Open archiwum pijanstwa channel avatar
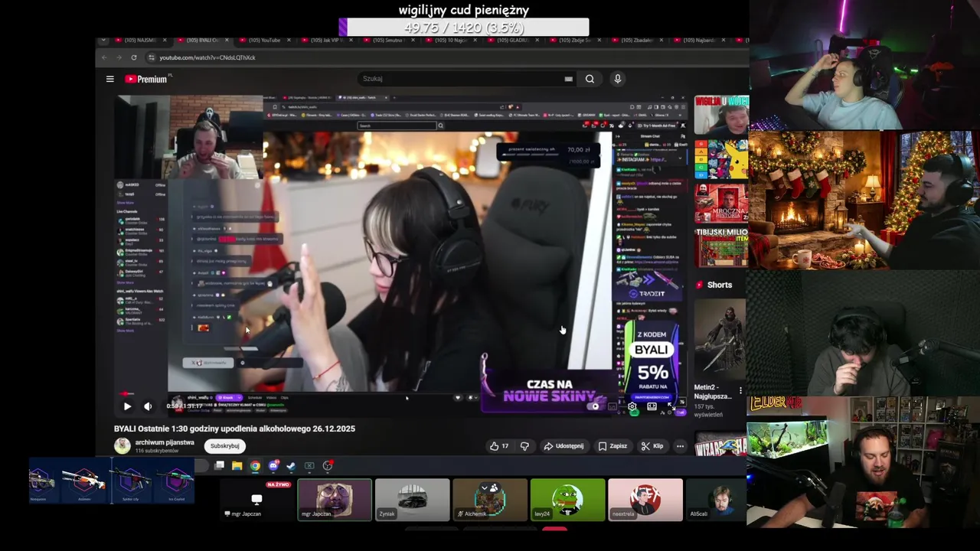Image resolution: width=980 pixels, height=551 pixels. tap(122, 445)
